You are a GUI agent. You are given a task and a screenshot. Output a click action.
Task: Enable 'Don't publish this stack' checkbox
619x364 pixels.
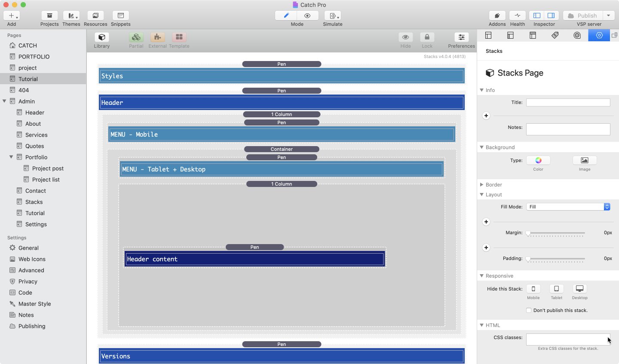click(x=529, y=310)
